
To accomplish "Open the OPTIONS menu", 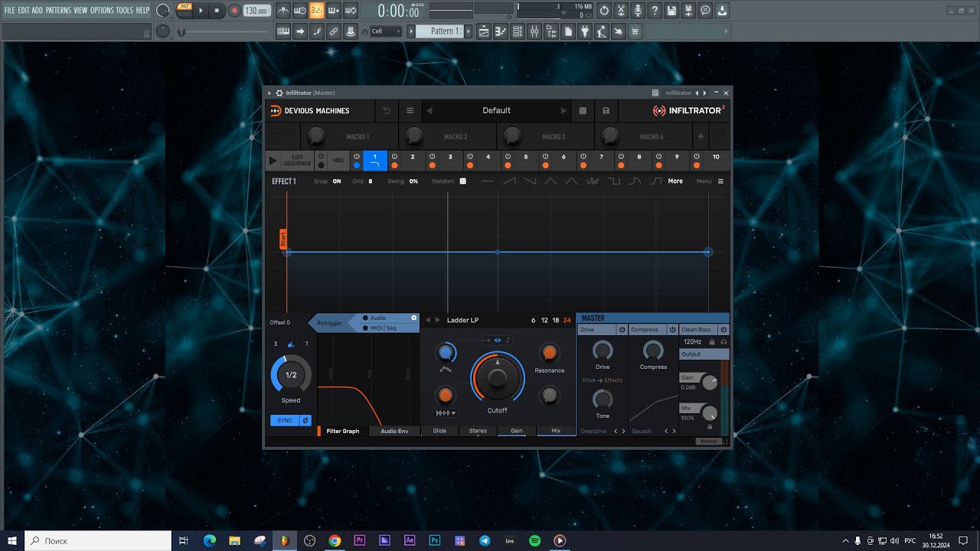I will (x=101, y=11).
